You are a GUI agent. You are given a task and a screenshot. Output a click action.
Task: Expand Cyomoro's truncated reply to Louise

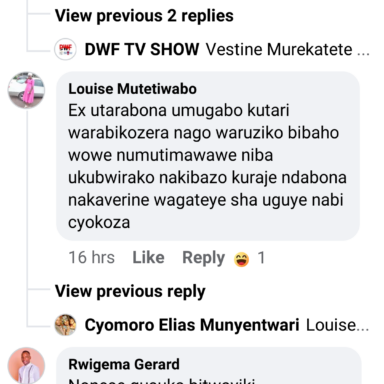(337, 325)
